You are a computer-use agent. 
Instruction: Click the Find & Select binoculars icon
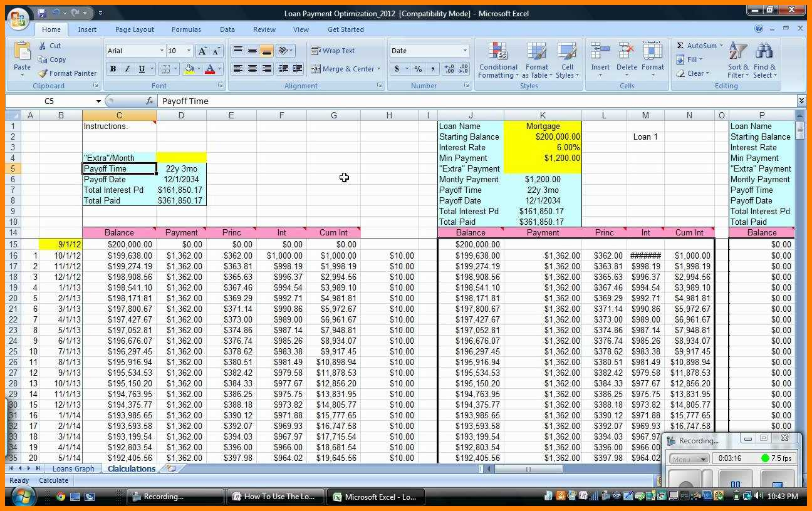tap(764, 61)
